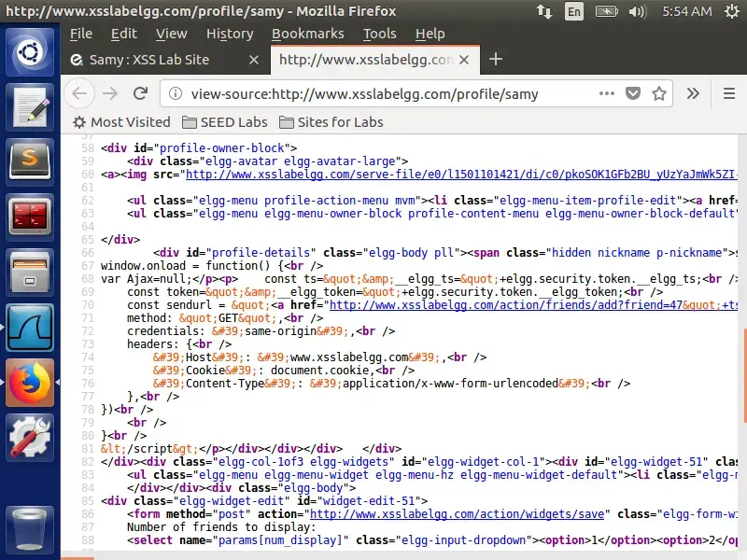Click '/script' closing tag text on line 81

(x=149, y=449)
